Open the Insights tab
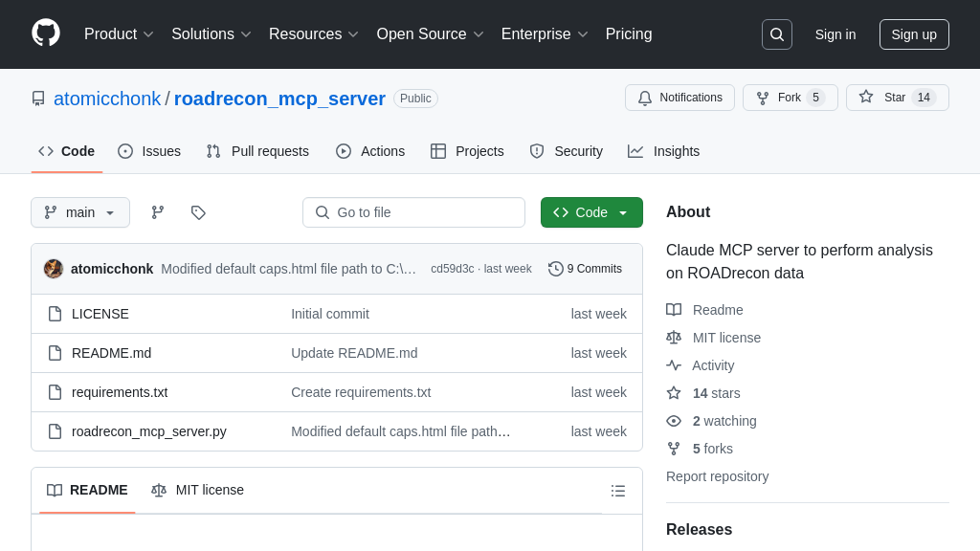The image size is (980, 551). click(x=664, y=151)
